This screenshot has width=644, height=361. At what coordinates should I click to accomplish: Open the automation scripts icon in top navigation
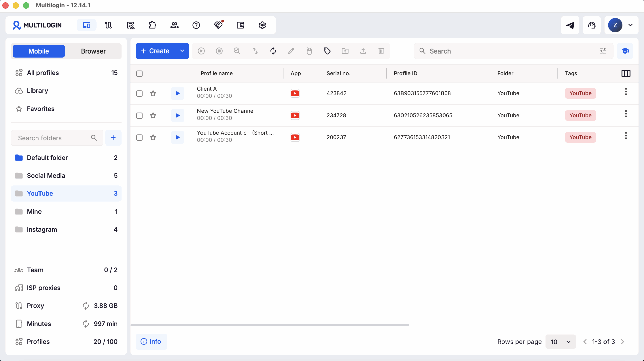click(131, 25)
